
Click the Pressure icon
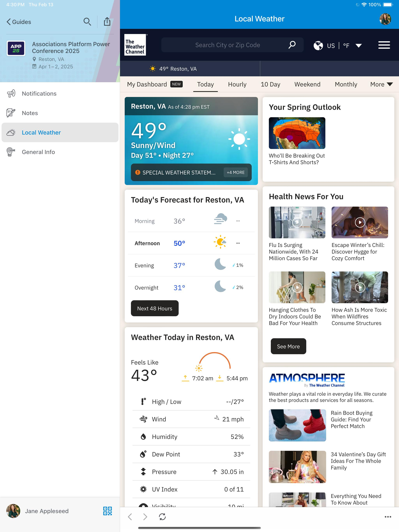click(x=143, y=472)
